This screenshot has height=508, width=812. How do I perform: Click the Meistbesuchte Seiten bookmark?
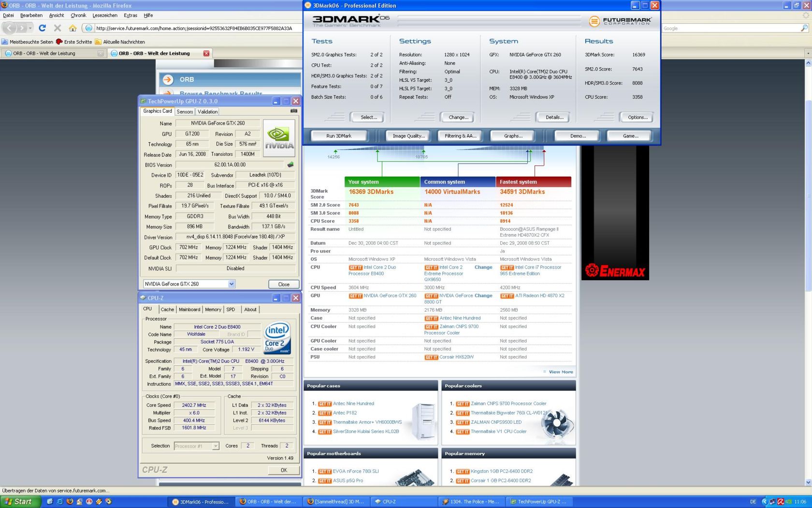[28, 42]
